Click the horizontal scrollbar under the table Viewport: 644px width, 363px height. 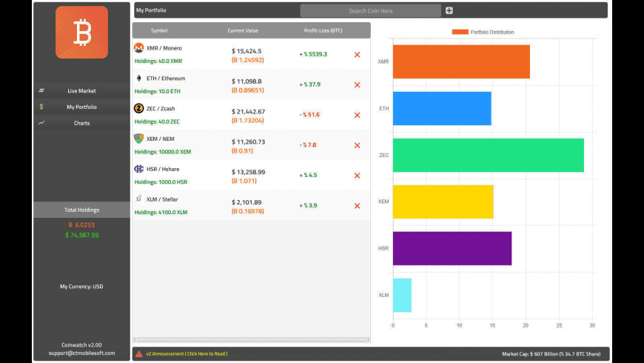[x=252, y=339]
